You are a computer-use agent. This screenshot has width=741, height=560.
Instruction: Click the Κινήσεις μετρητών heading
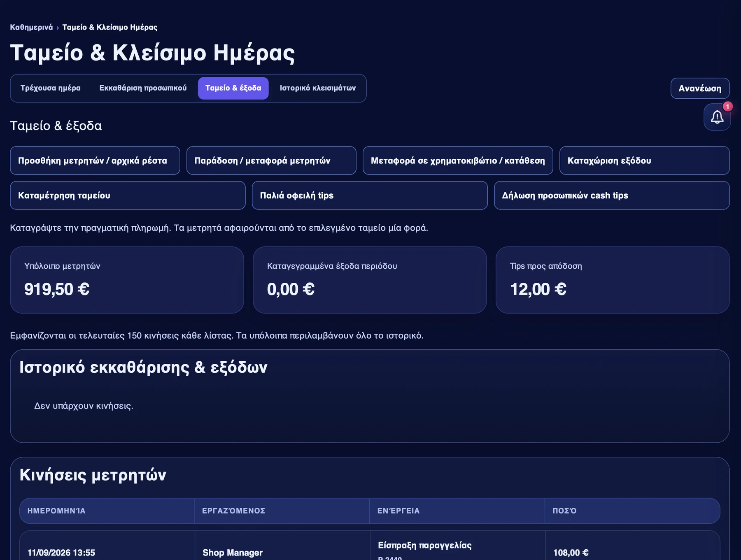[93, 475]
